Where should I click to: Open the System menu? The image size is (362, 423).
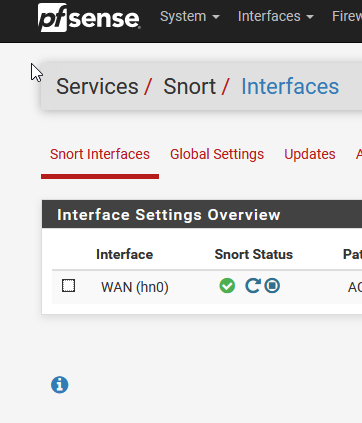(190, 16)
